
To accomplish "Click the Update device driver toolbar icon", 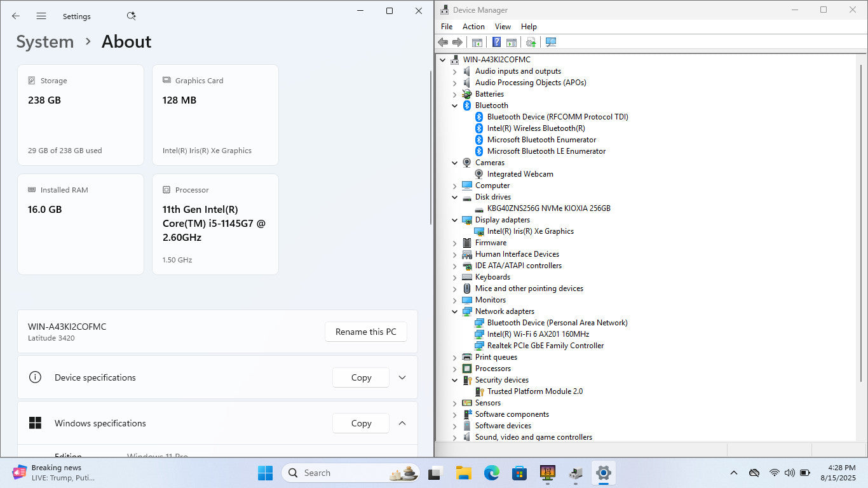I will [x=531, y=42].
